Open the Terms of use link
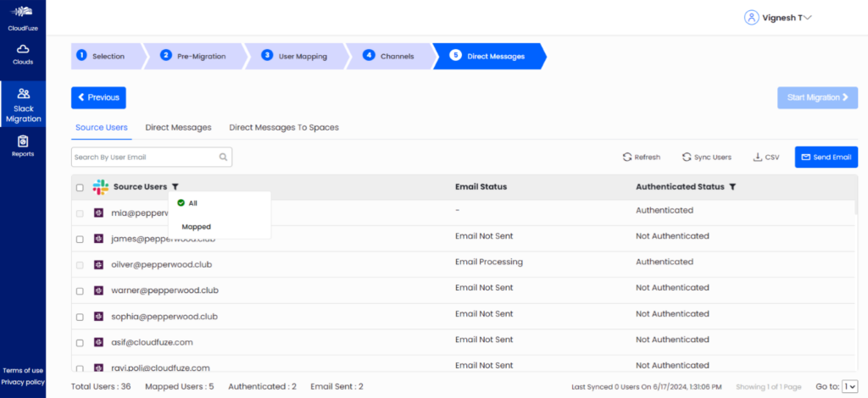The width and height of the screenshot is (868, 398). (x=23, y=370)
